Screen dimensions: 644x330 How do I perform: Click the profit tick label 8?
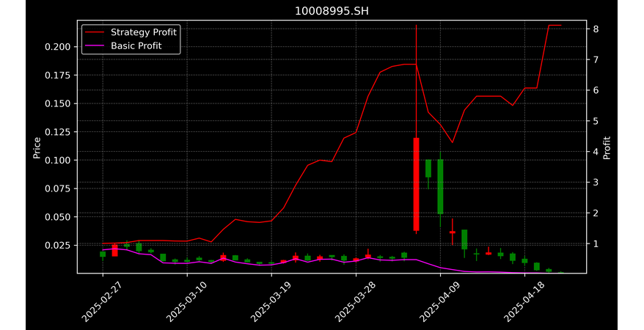click(x=595, y=29)
